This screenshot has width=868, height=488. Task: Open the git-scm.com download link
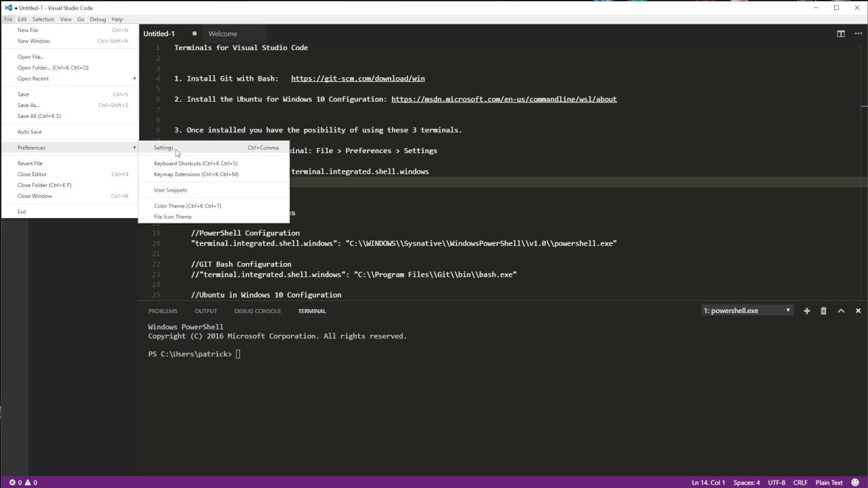click(358, 79)
